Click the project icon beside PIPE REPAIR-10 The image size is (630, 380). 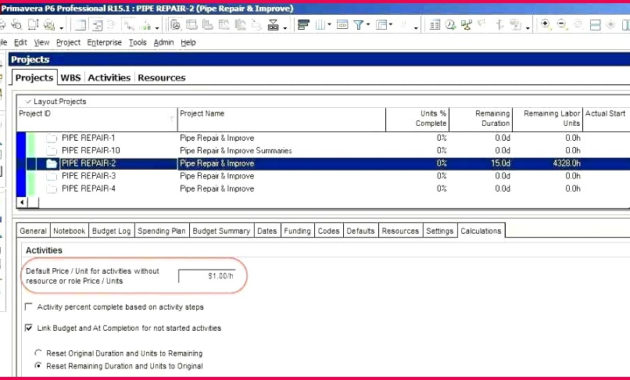pos(51,151)
